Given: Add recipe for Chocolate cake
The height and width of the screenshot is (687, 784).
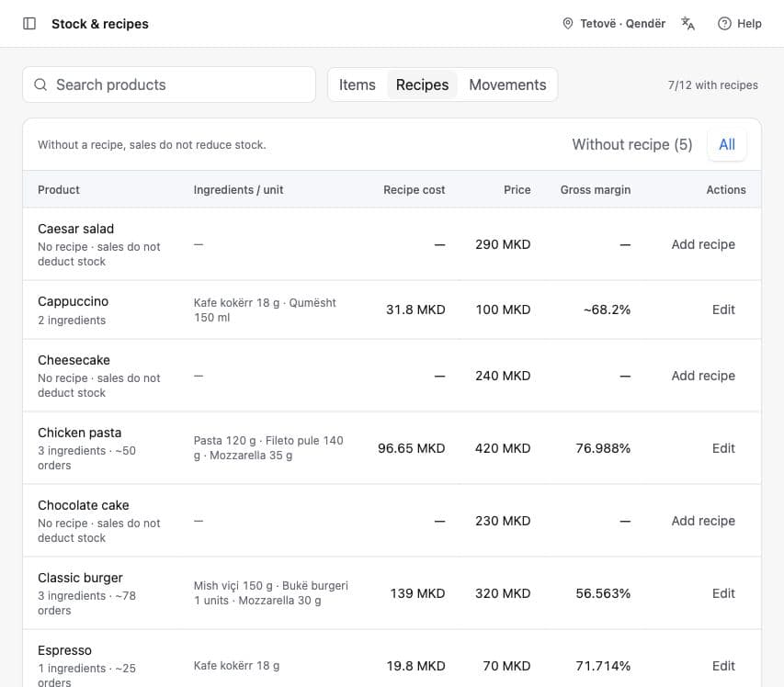Looking at the screenshot, I should pyautogui.click(x=703, y=521).
